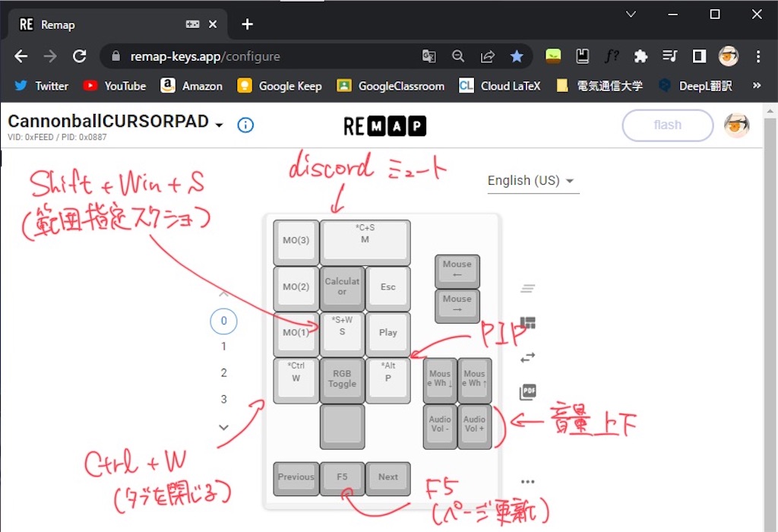Click the import/export arrows icon

527,357
